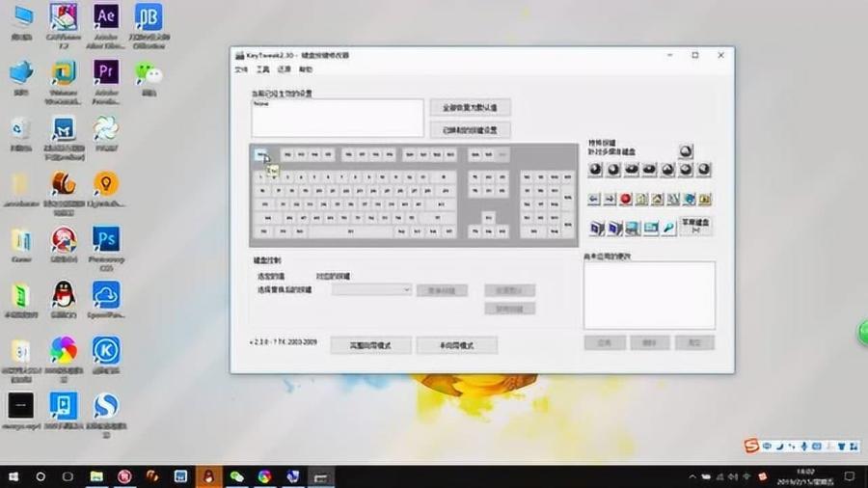Open the WeChat desktop shortcut
868x488 pixels.
149,78
